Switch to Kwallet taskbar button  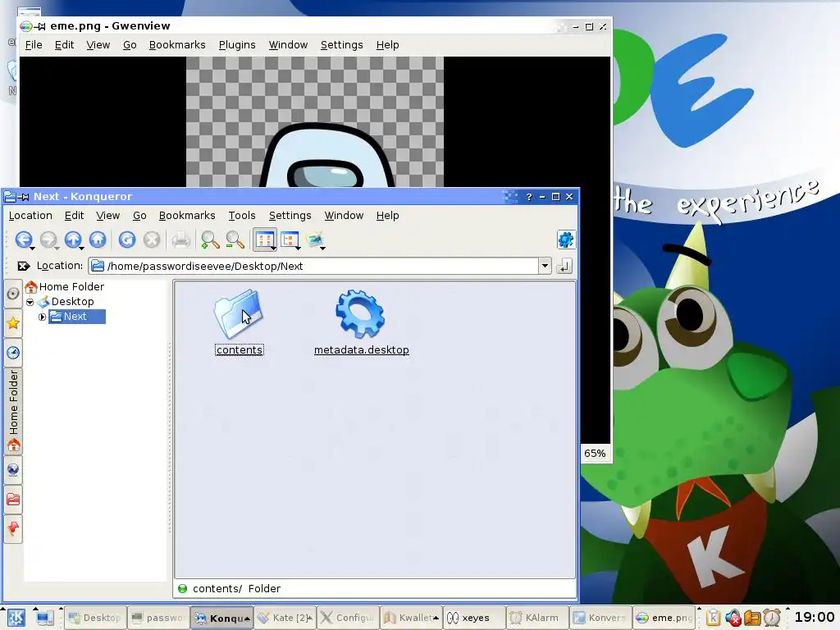tap(412, 618)
